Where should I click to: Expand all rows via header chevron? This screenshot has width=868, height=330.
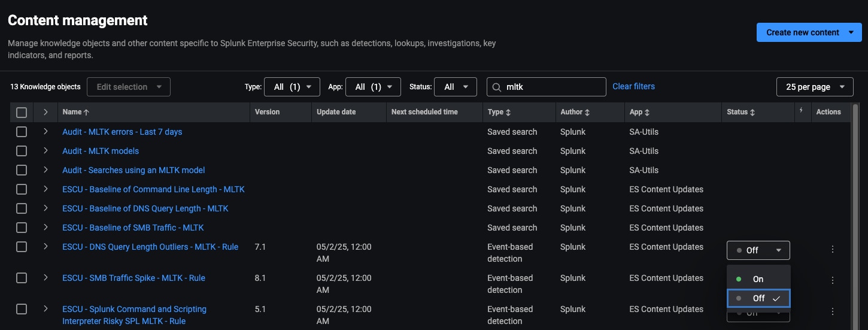(45, 112)
